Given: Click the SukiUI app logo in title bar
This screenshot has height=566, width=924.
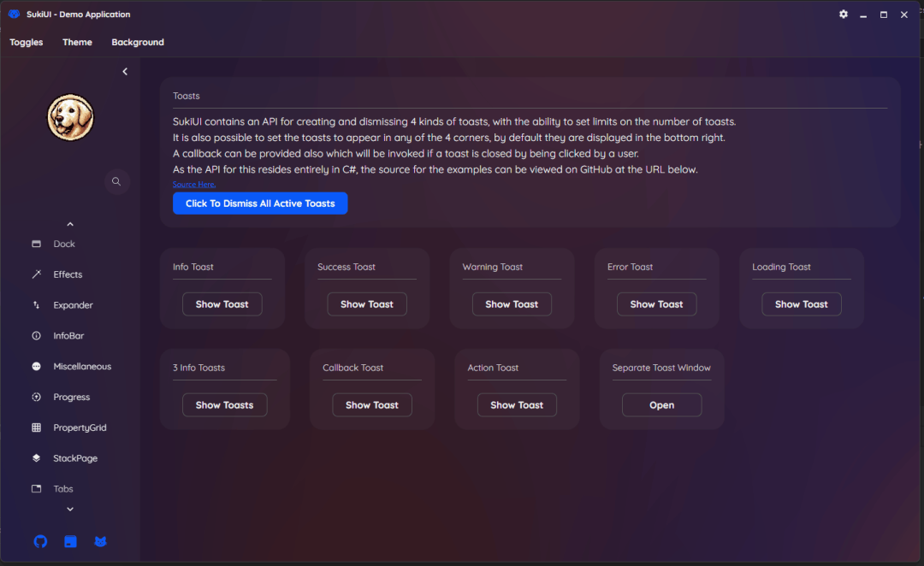Looking at the screenshot, I should point(15,15).
